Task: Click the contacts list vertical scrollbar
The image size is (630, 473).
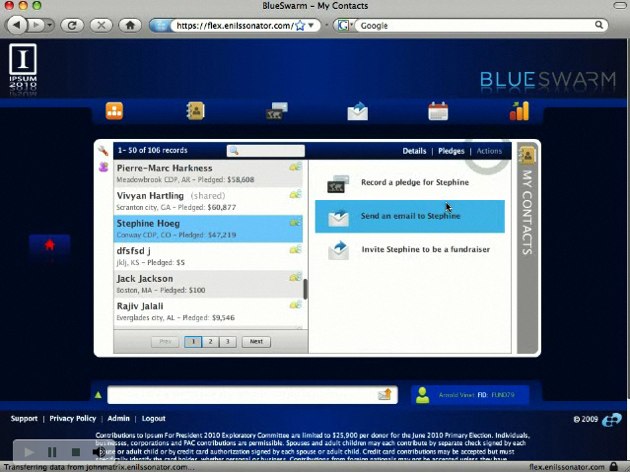Action: tap(305, 289)
